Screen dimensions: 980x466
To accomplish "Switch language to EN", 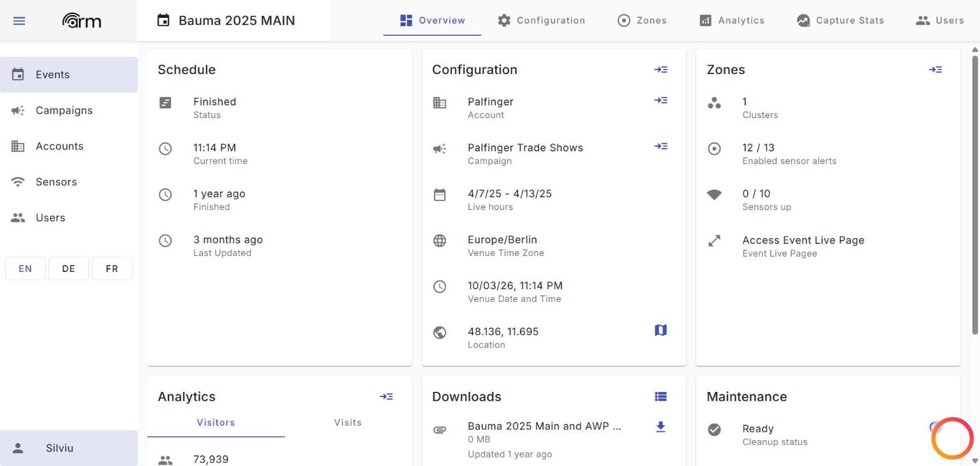I will click(26, 269).
